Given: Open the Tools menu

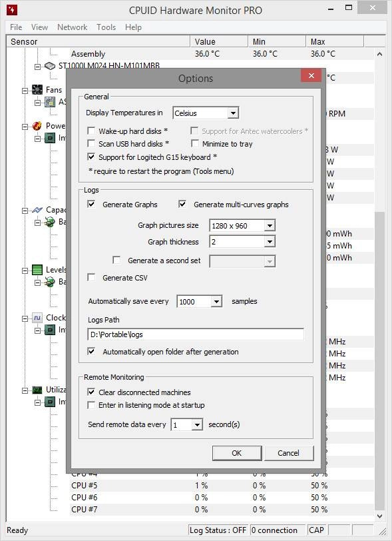Looking at the screenshot, I should 106,27.
